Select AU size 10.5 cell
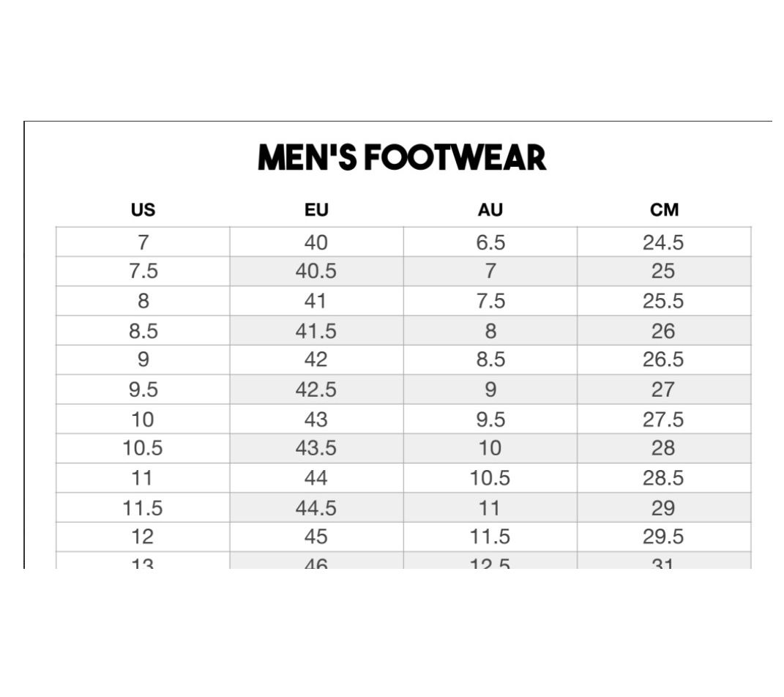This screenshot has width=784, height=697. point(490,478)
